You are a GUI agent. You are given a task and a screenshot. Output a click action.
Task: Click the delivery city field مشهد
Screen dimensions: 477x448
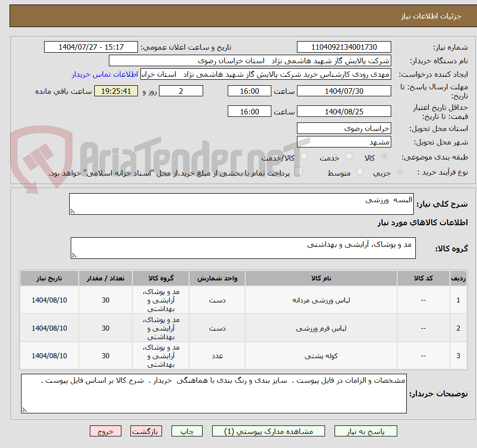pyautogui.click(x=344, y=142)
